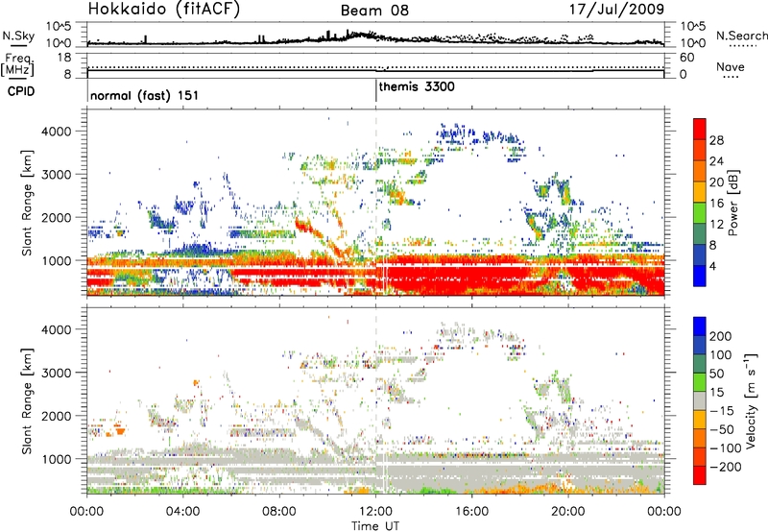Click the blue top of the Velocity color bar
768x532 pixels.
tap(700, 326)
